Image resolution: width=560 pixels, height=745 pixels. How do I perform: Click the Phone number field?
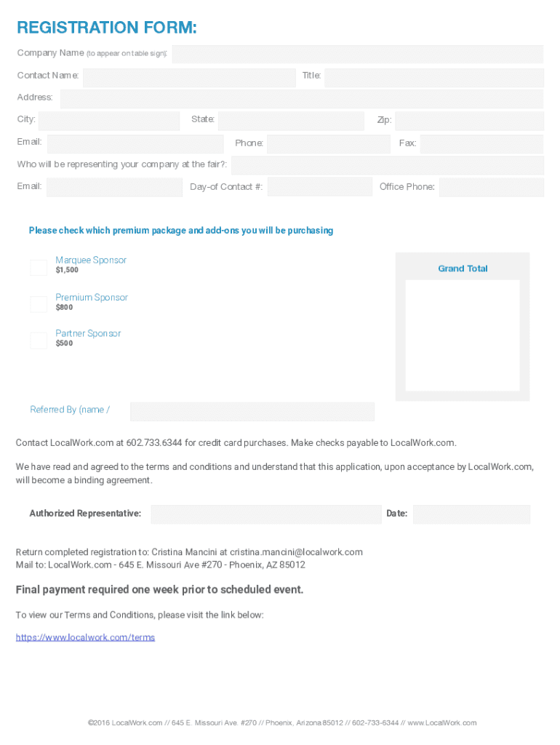[x=328, y=144]
